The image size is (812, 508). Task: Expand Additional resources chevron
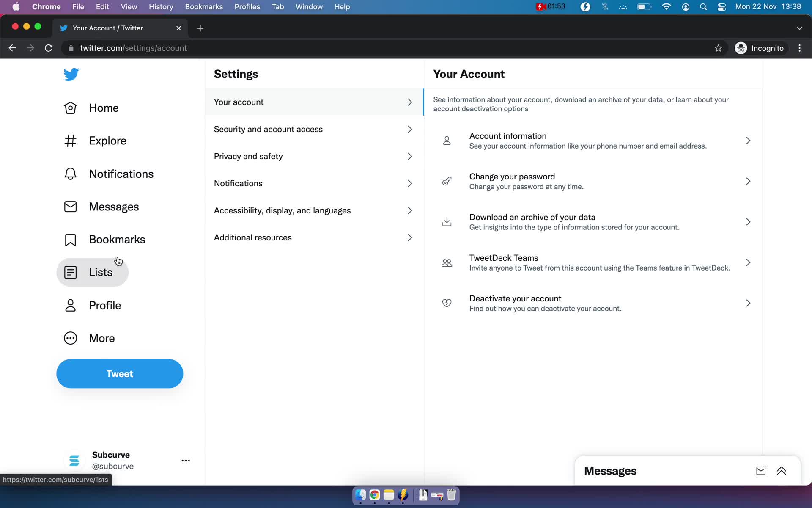[x=410, y=237]
